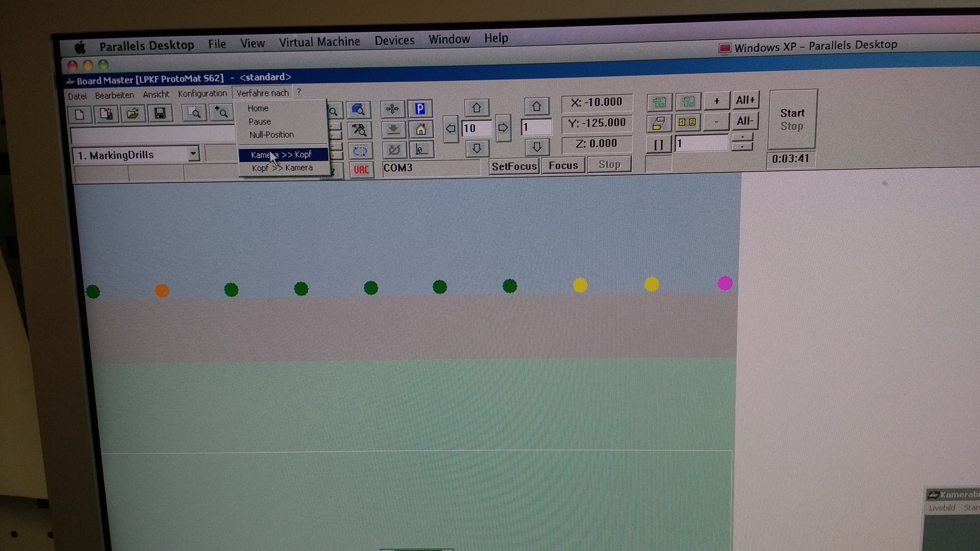This screenshot has height=551, width=980.
Task: Decrease value with the small down spinner
Action: coord(742,146)
